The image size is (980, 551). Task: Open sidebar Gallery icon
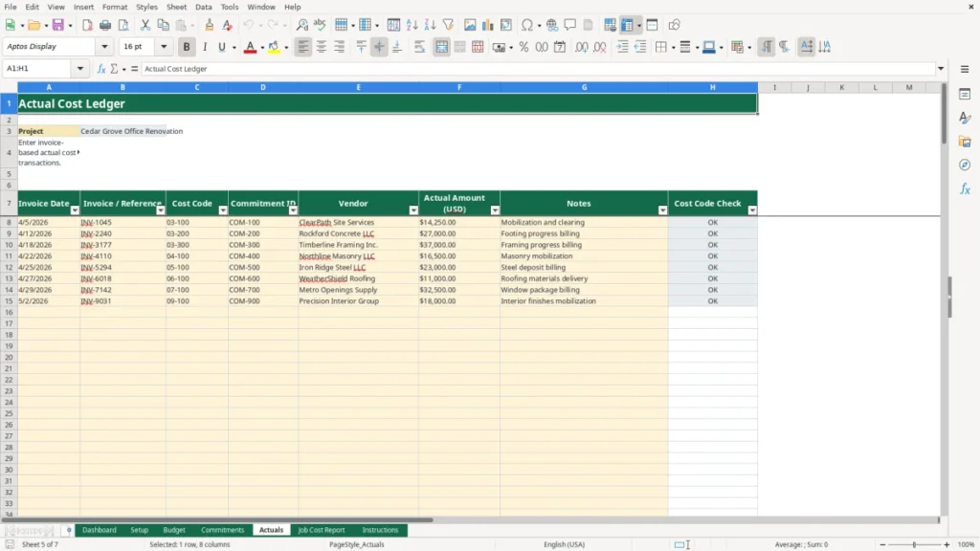tap(965, 142)
